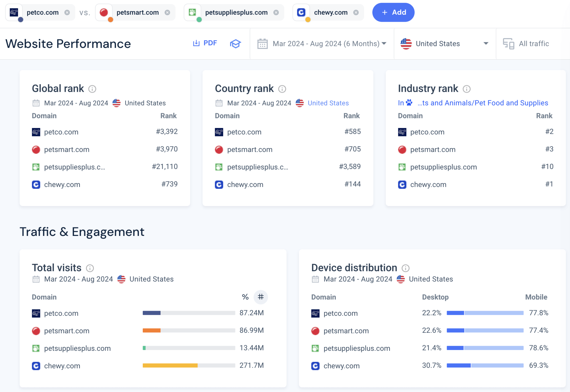Click the Rank header in Industry rank
Viewport: 570px width, 392px height.
(544, 116)
